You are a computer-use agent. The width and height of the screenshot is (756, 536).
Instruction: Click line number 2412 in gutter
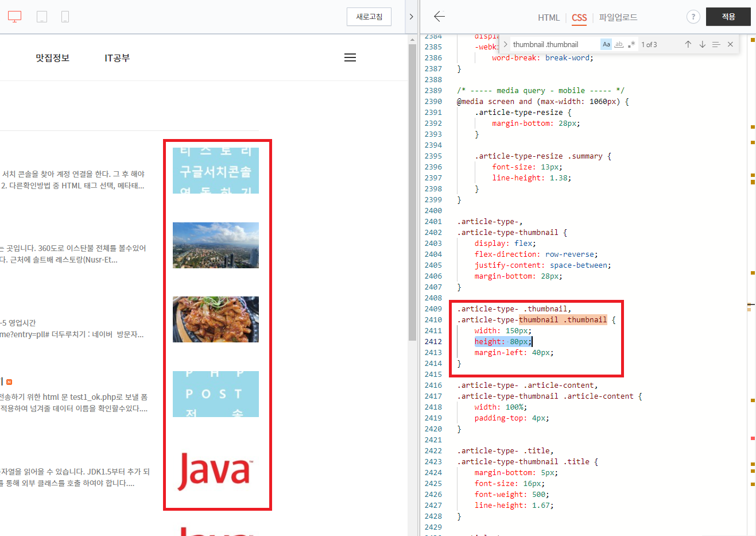(x=433, y=341)
